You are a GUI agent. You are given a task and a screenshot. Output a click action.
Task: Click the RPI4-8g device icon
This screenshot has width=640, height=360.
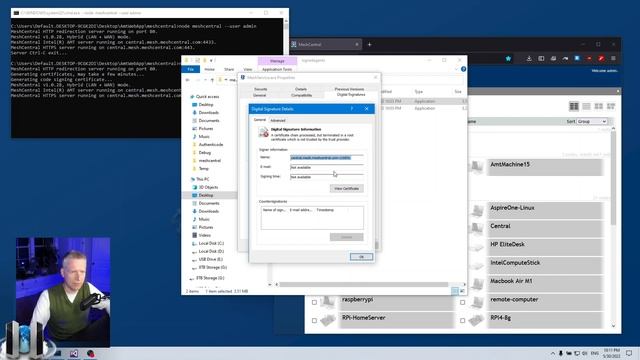click(476, 320)
